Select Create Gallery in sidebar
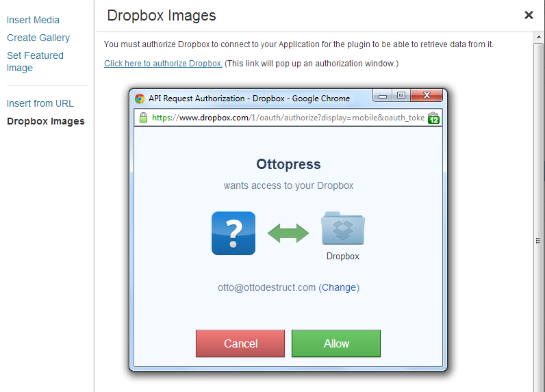 38,38
